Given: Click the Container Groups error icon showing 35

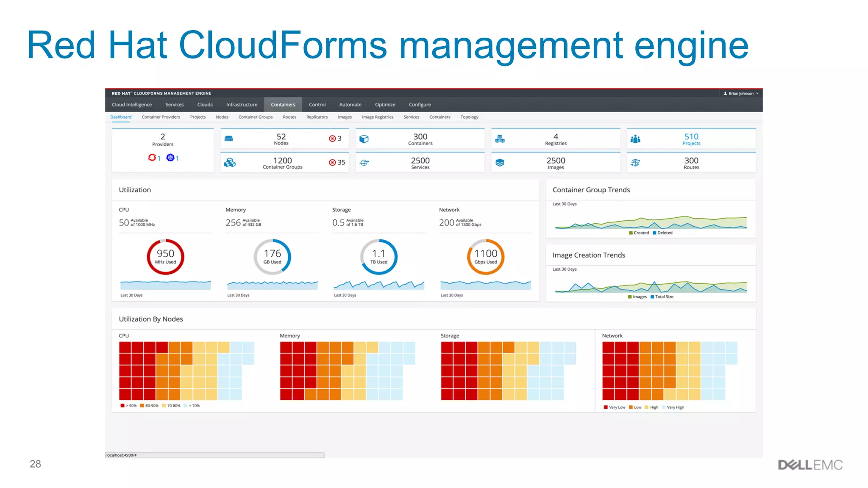Looking at the screenshot, I should [x=332, y=163].
